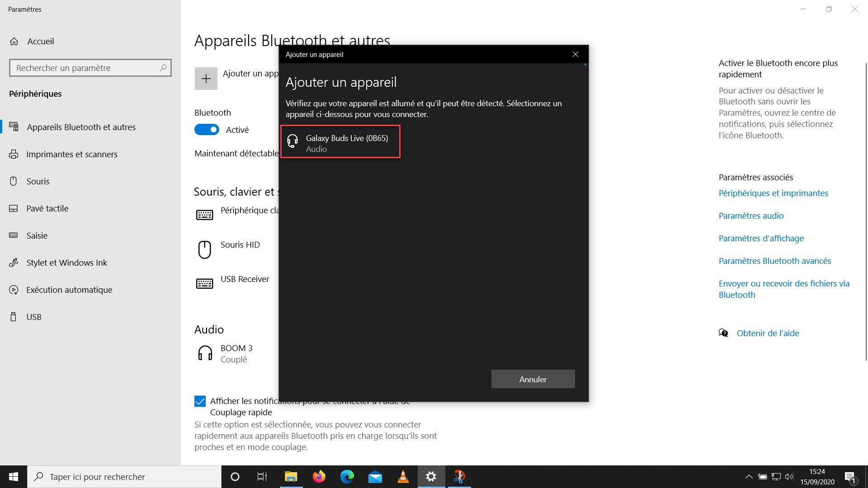Viewport: 868px width, 488px height.
Task: Go to Pavé tactile settings
Action: coord(47,208)
